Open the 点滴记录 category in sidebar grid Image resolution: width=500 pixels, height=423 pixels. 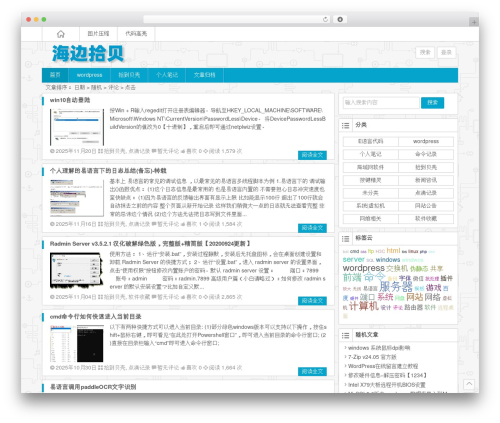tap(426, 193)
